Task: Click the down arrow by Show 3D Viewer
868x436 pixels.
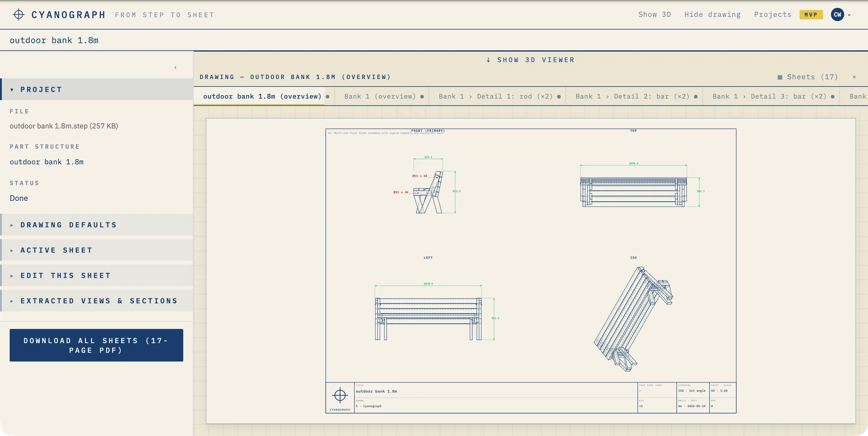Action: 488,60
